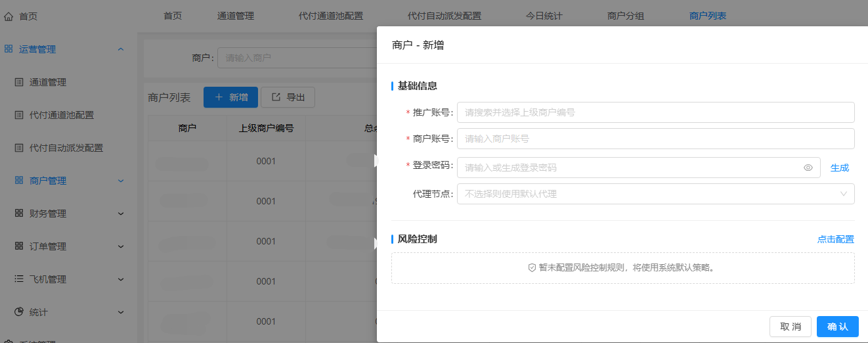Focus the 推广账号 search field
The width and height of the screenshot is (868, 343).
coord(656,112)
